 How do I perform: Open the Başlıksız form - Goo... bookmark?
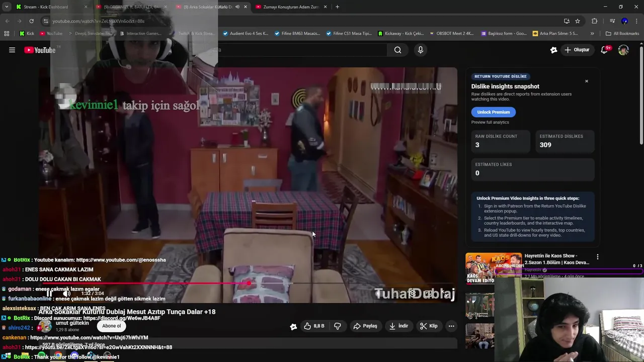[504, 34]
